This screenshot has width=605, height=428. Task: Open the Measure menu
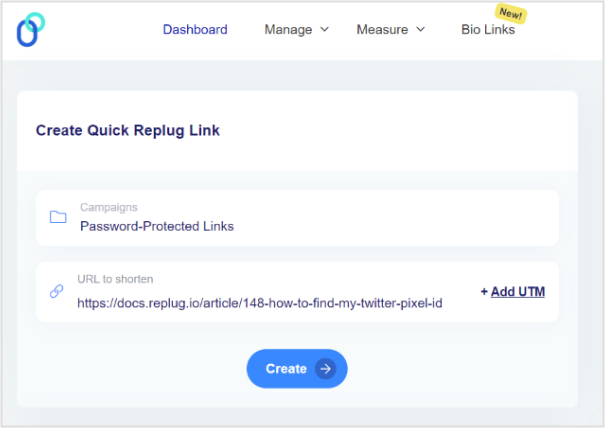390,30
